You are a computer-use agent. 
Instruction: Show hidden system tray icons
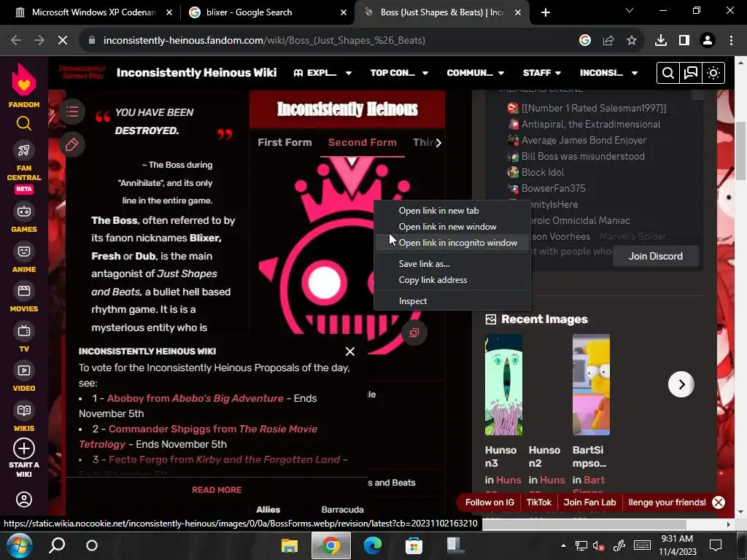click(x=563, y=545)
